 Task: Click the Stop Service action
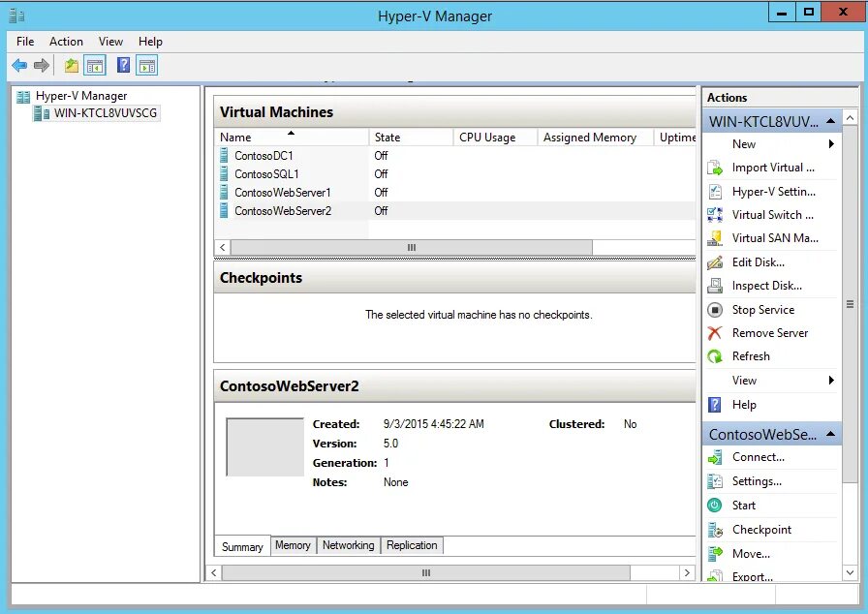[762, 310]
